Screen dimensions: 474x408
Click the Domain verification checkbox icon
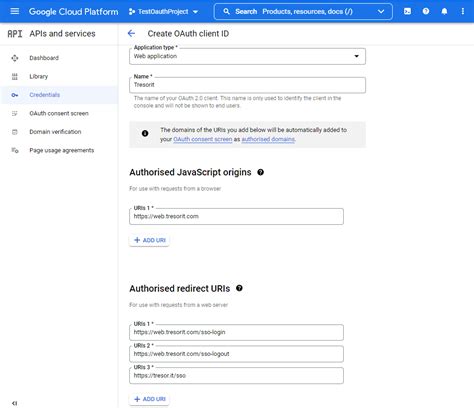(15, 132)
